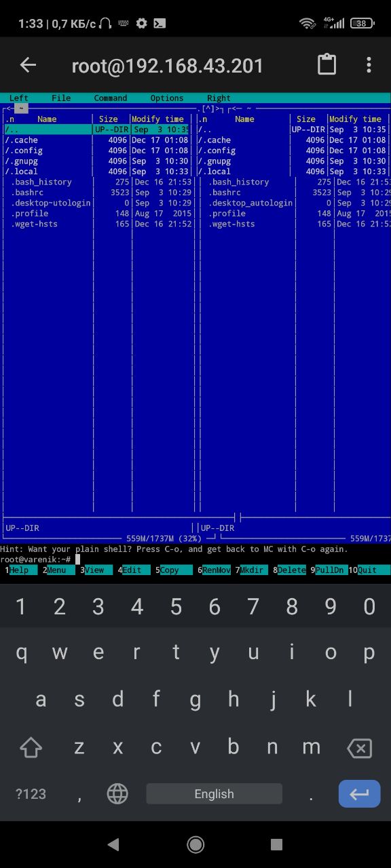Image resolution: width=391 pixels, height=868 pixels.
Task: Open the Command menu in mc
Action: [x=111, y=98]
